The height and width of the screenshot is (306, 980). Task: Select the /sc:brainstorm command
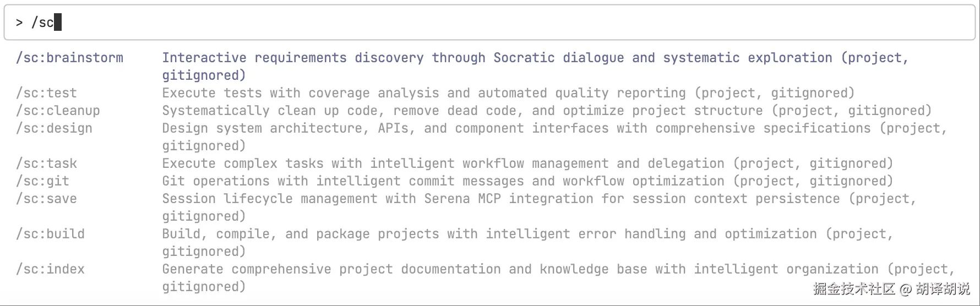pos(69,58)
